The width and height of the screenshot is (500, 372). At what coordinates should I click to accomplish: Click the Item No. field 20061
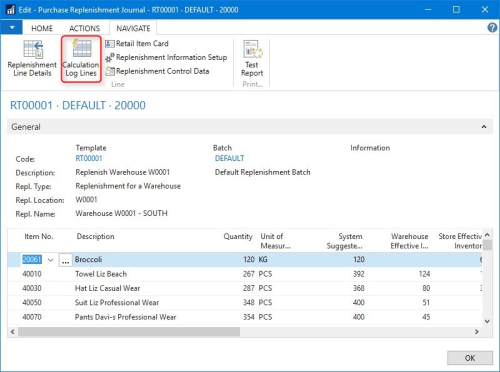(32, 259)
